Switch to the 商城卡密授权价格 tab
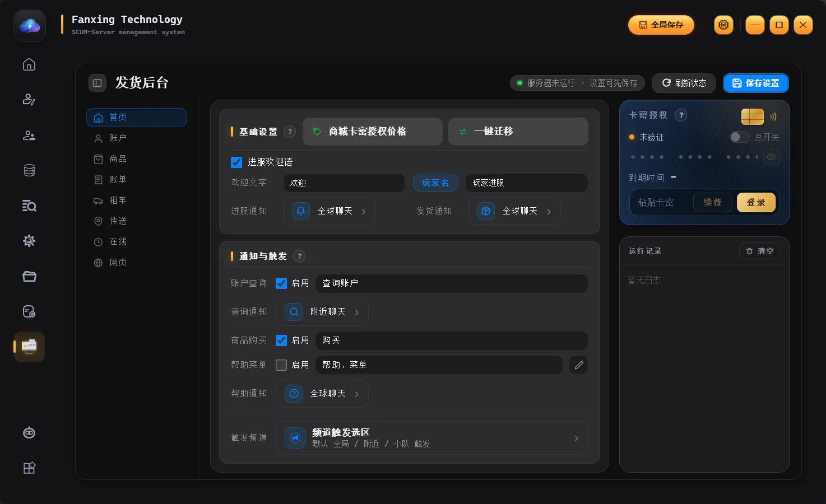Screen dimensions: 826x504 (x=373, y=132)
